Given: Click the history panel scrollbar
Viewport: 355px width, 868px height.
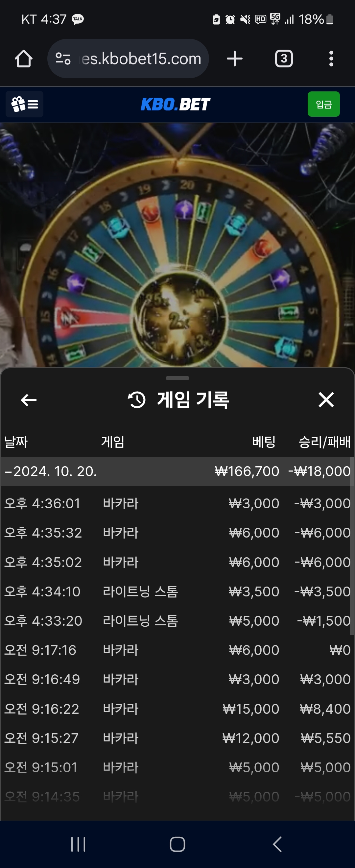Looking at the screenshot, I should (352, 546).
